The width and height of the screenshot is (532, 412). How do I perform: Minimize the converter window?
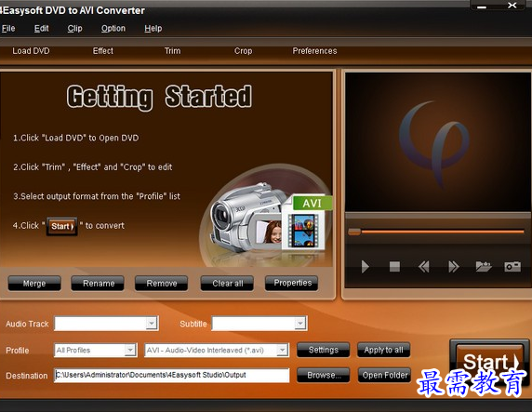pyautogui.click(x=482, y=7)
